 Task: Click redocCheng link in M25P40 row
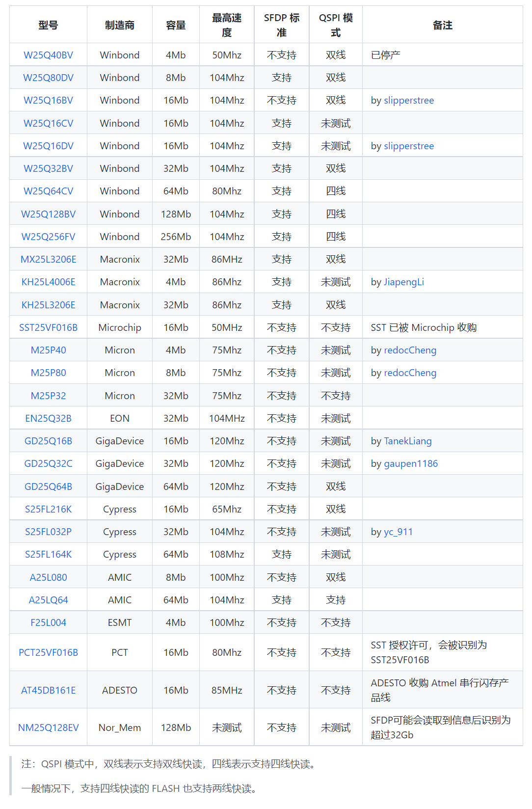pos(410,350)
